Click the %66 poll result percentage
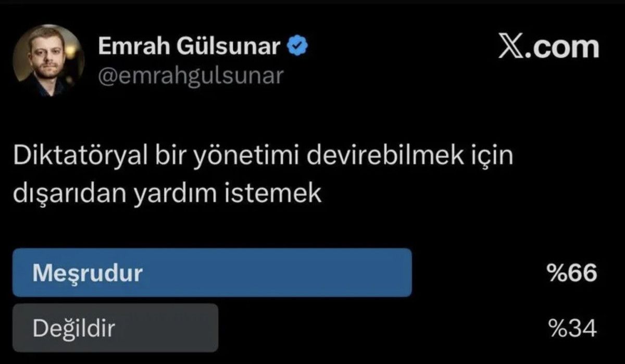The height and width of the screenshot is (364, 625). 572,273
